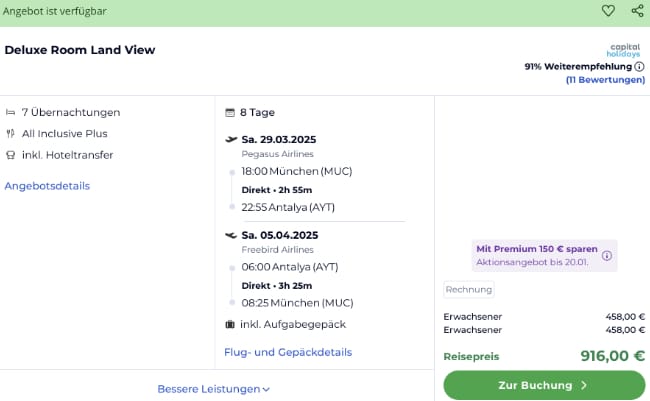
Task: Click the bed icon beside 7 Übernachtungen
Action: coord(10,112)
